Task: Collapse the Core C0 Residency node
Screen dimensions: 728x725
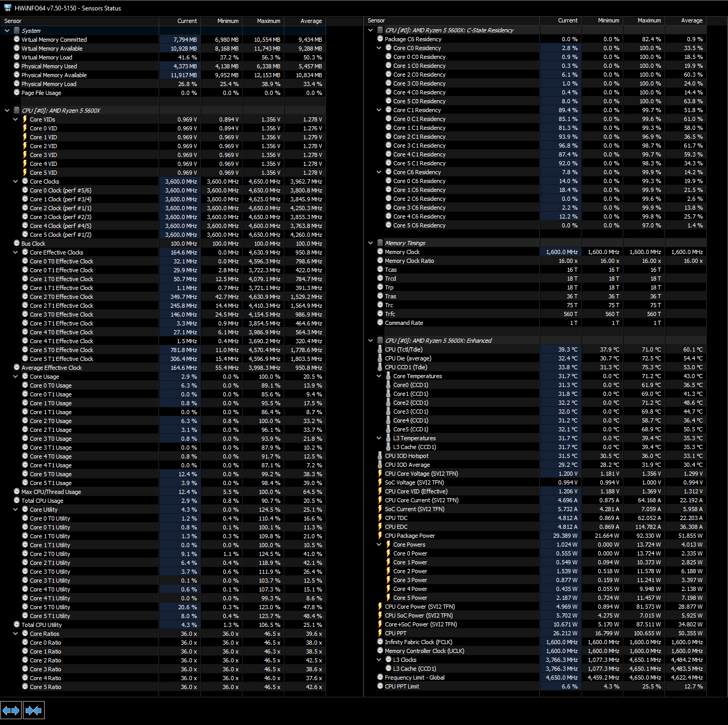Action: (379, 48)
